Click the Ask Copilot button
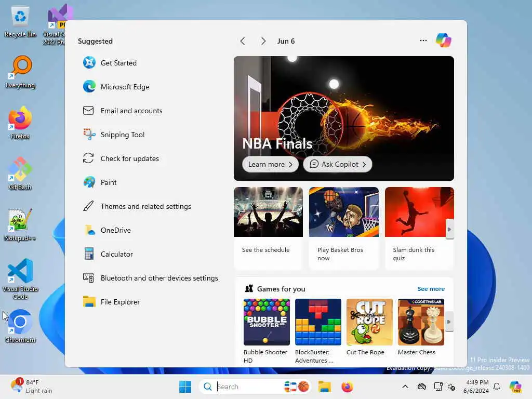Viewport: 532px width, 399px height. (x=337, y=164)
